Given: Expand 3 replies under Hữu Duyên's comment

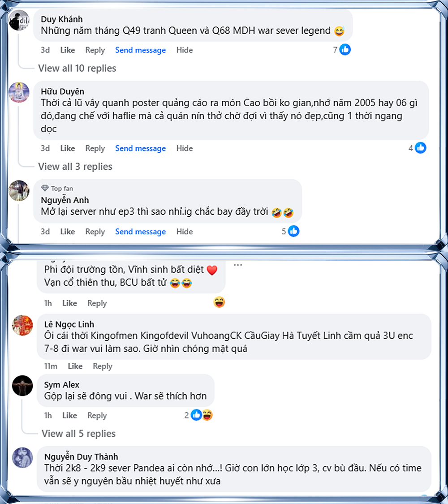Looking at the screenshot, I should click(75, 167).
